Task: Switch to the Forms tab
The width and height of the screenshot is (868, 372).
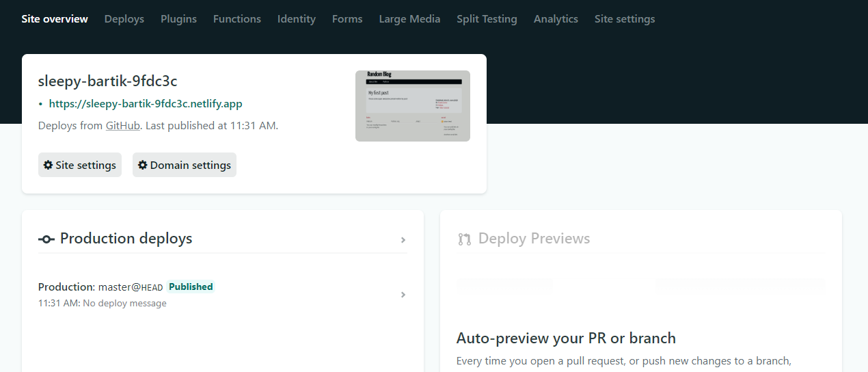Action: coord(347,19)
